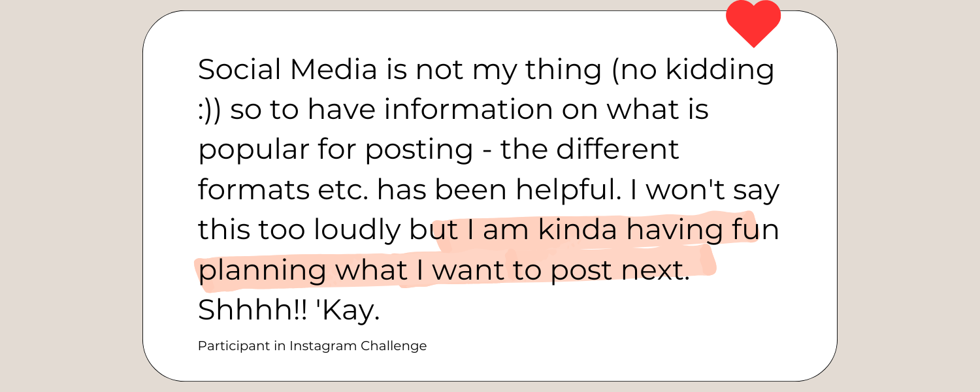Click the words 'the different'
Viewport: 980px width, 392px height.
point(591,150)
